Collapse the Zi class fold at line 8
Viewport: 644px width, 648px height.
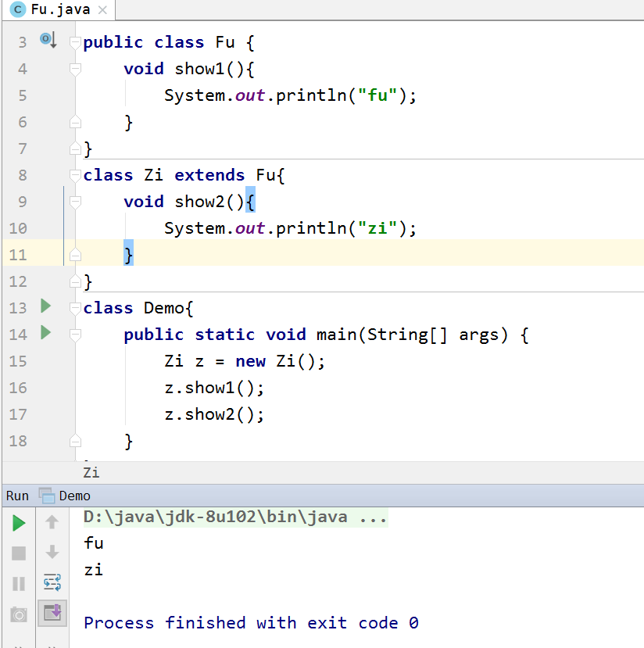(x=75, y=176)
